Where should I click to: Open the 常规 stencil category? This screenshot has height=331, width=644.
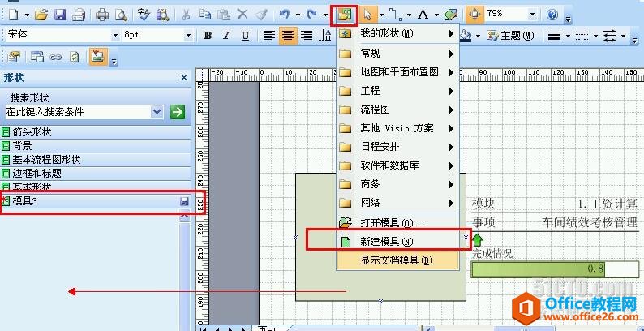[397, 54]
